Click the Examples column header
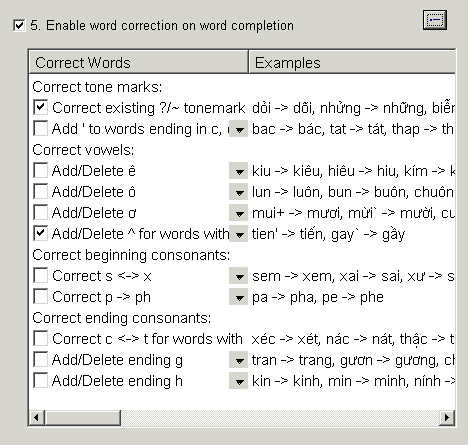Viewport: 468px width, 445px height. 352,62
